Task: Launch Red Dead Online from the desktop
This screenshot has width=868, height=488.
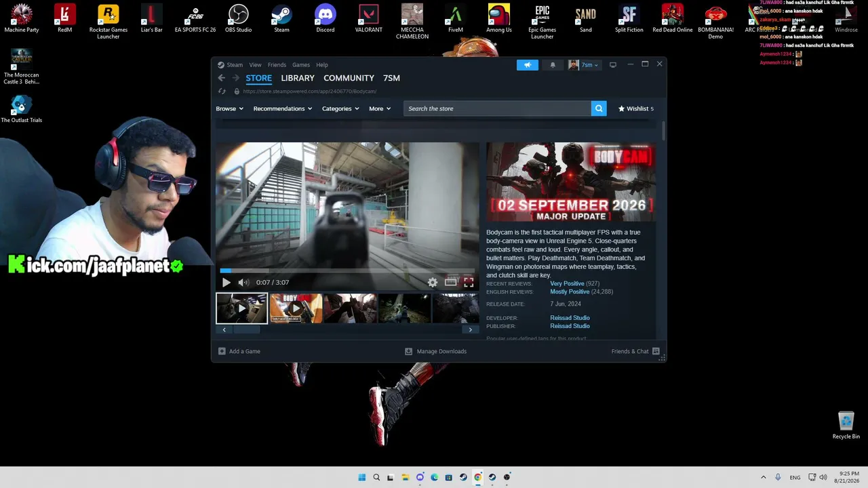Action: pos(673,18)
